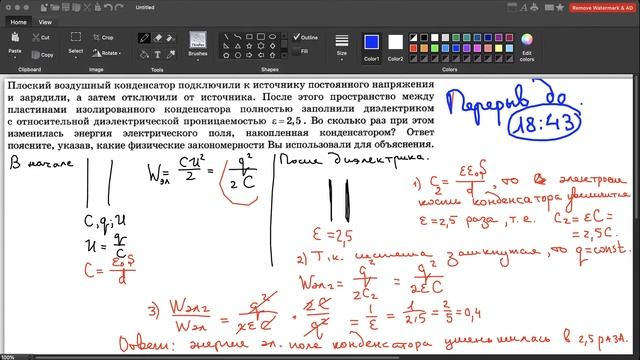Select the paint bucket Fill tool
This screenshot has height=360, width=640.
point(144,54)
